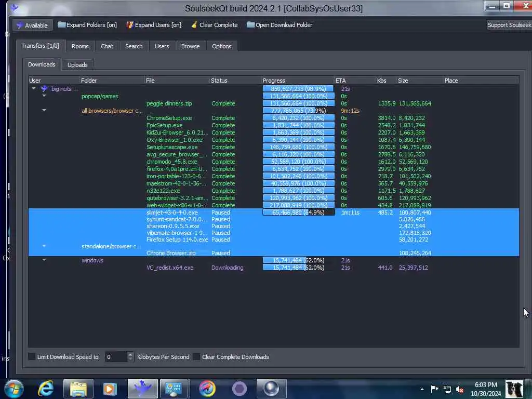
Task: Open the silver sphere taskbar icon
Action: 271,389
